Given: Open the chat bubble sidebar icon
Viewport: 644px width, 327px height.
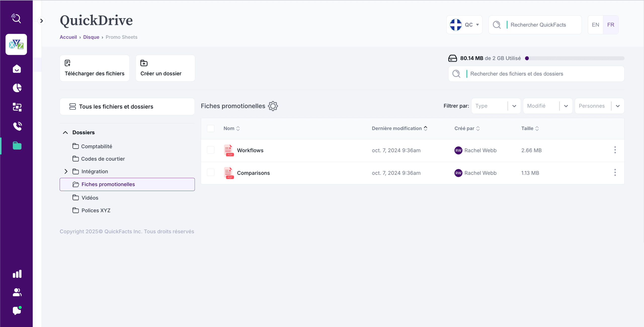Looking at the screenshot, I should click(17, 311).
